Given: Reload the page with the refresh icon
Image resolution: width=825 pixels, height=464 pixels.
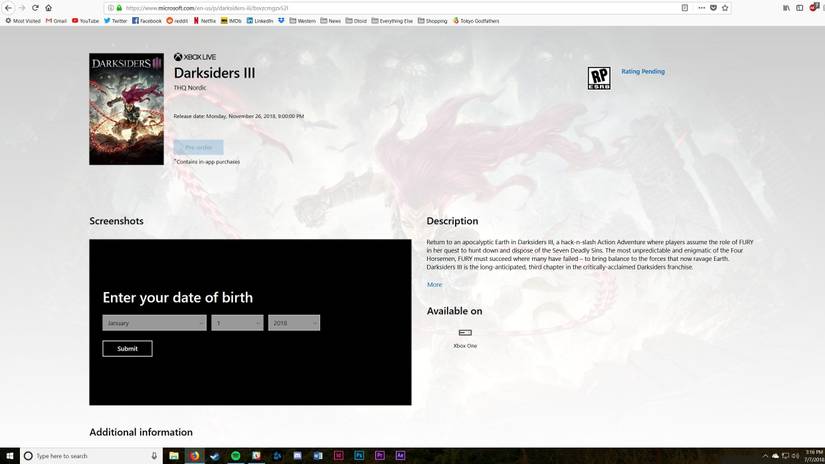Looking at the screenshot, I should [35, 7].
